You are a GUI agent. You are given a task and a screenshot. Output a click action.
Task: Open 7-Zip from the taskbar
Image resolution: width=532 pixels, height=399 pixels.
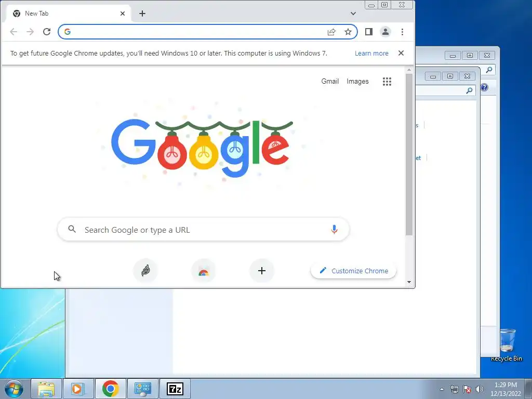(x=175, y=389)
